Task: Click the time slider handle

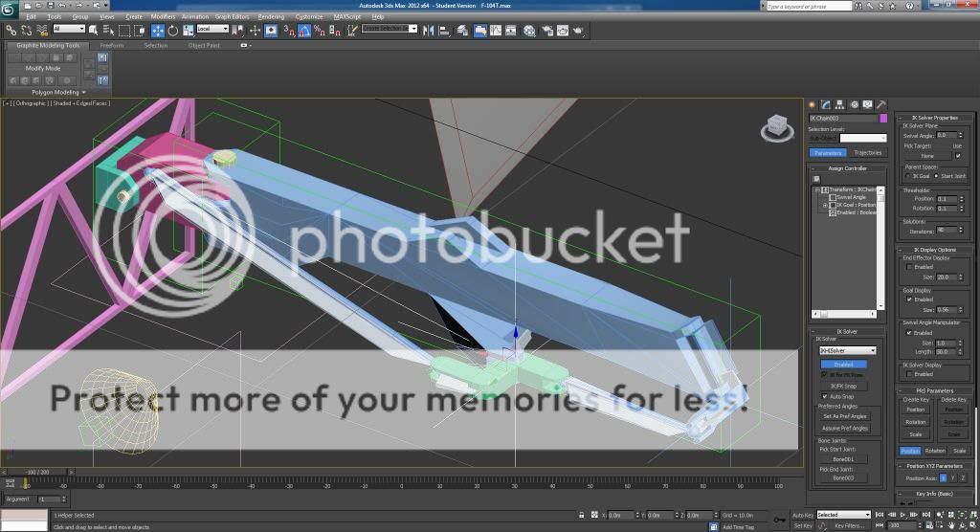Action: (37, 472)
